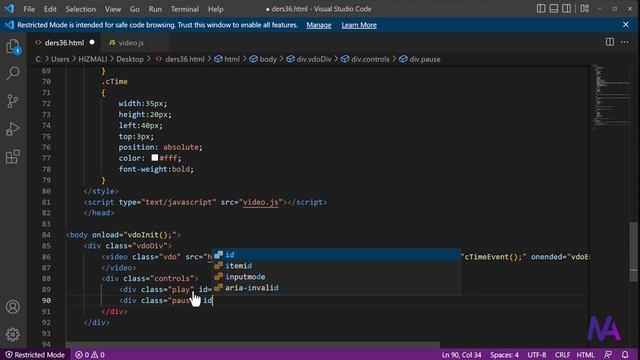The height and width of the screenshot is (360, 640).
Task: Open the div.vdoDiv breadcrumb item
Action: 309,59
